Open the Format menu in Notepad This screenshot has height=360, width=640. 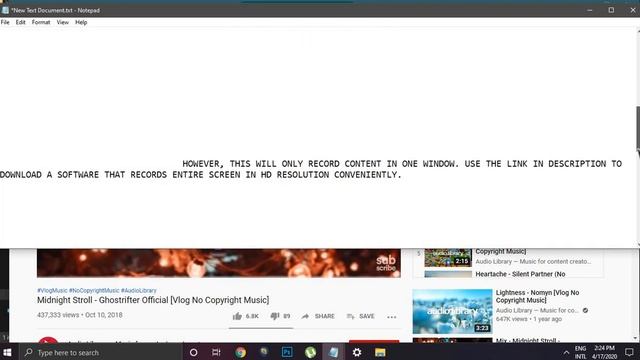click(x=41, y=22)
